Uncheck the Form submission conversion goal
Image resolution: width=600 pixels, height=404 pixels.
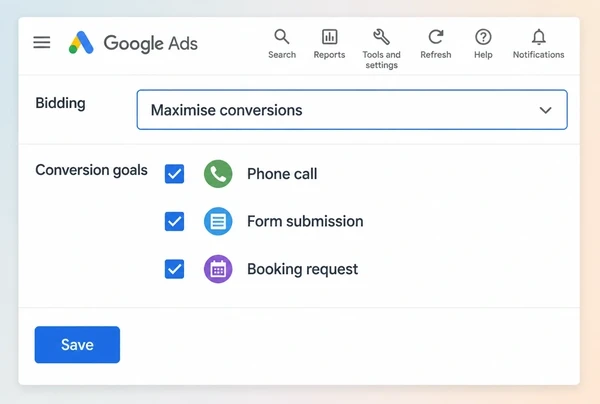[x=174, y=222]
